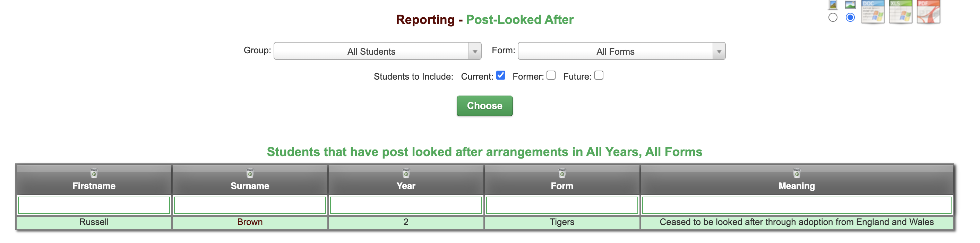This screenshot has height=243, width=980.
Task: Click the recycle bin icon above Firstname
Action: (94, 173)
